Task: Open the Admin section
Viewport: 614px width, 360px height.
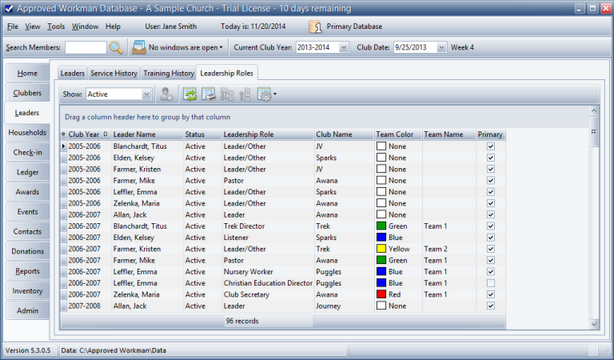Action: [x=27, y=311]
